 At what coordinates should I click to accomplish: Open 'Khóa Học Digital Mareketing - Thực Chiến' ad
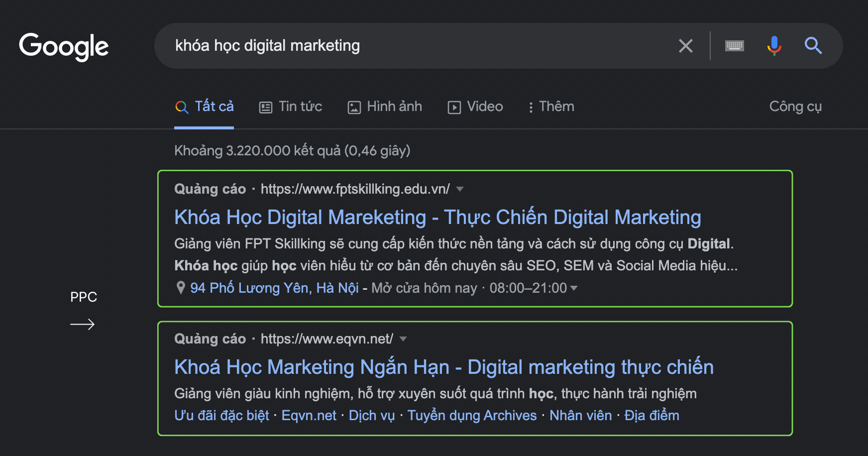[437, 218]
